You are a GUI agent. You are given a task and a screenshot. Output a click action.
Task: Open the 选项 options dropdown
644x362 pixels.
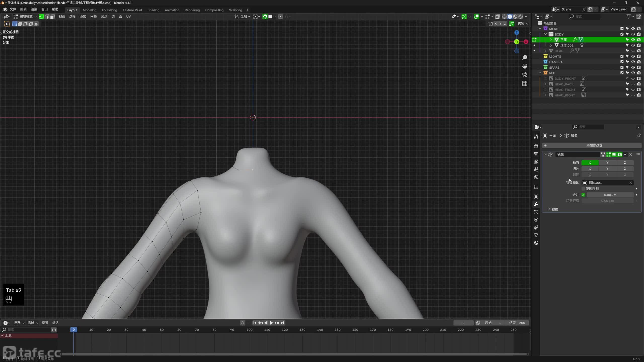pyautogui.click(x=523, y=24)
